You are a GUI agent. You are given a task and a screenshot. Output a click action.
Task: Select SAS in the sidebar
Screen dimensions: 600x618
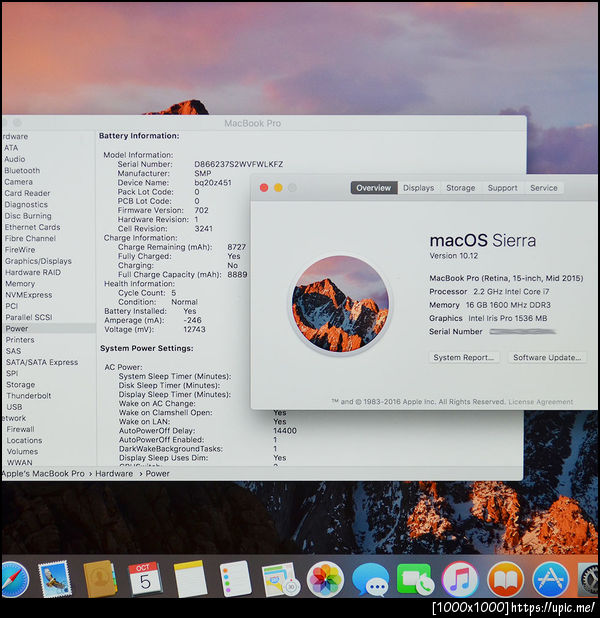coord(13,351)
